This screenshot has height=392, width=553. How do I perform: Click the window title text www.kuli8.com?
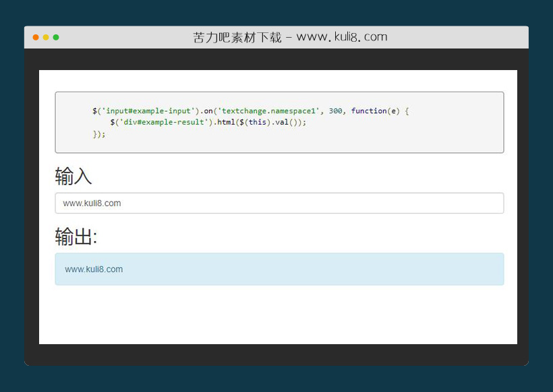click(x=341, y=37)
